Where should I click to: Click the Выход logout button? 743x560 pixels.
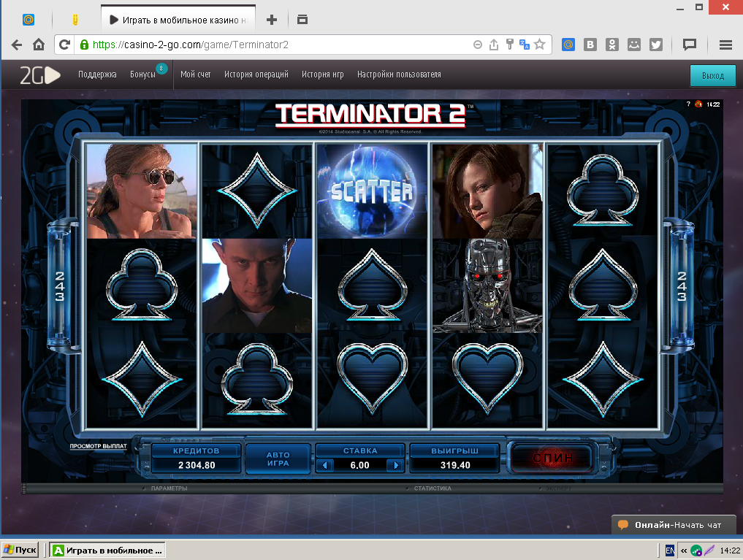(712, 76)
